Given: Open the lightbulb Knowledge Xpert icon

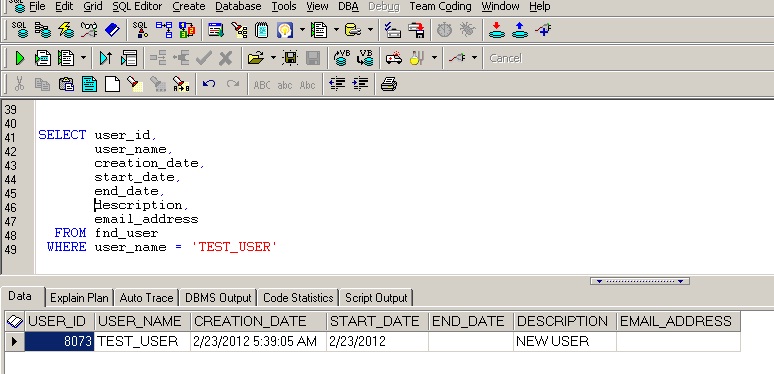Looking at the screenshot, I should click(x=285, y=30).
